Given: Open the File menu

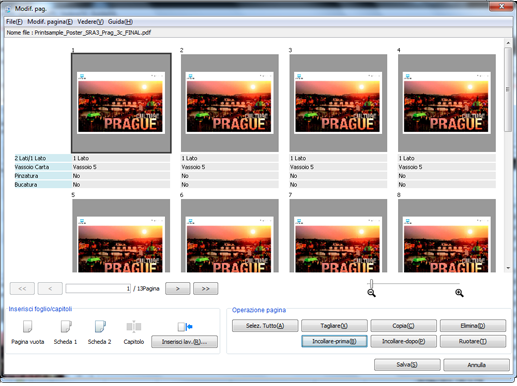Looking at the screenshot, I should [14, 22].
